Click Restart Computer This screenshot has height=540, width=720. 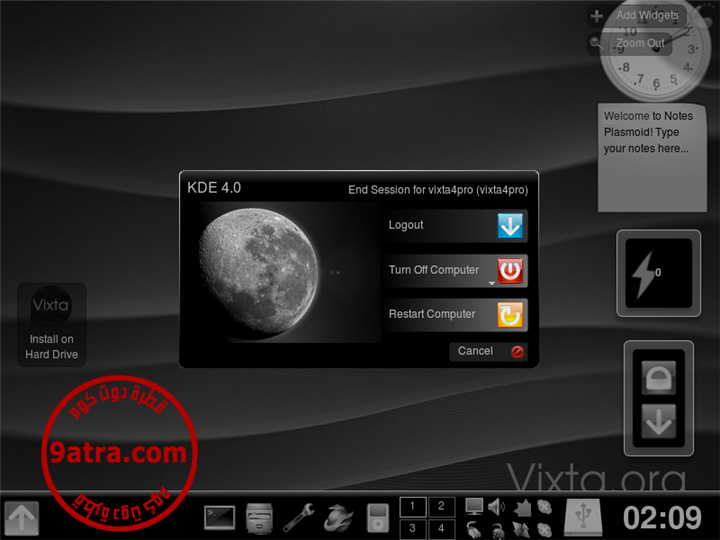pos(456,315)
